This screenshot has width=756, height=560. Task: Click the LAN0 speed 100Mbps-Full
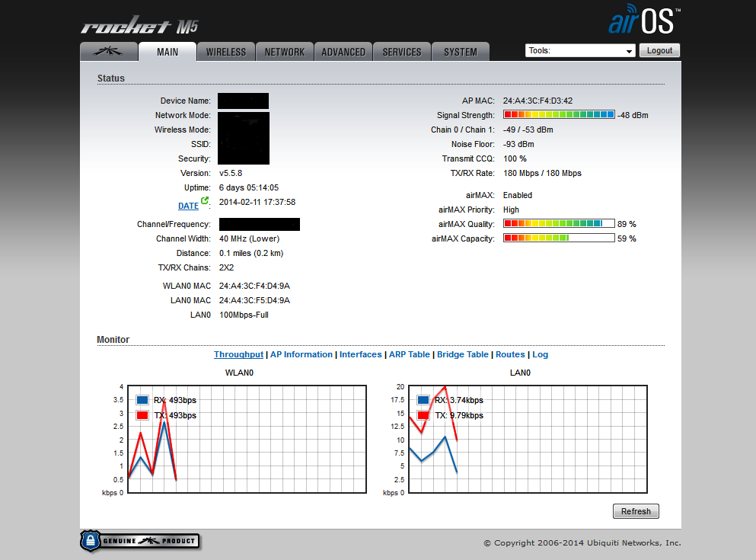click(x=244, y=315)
